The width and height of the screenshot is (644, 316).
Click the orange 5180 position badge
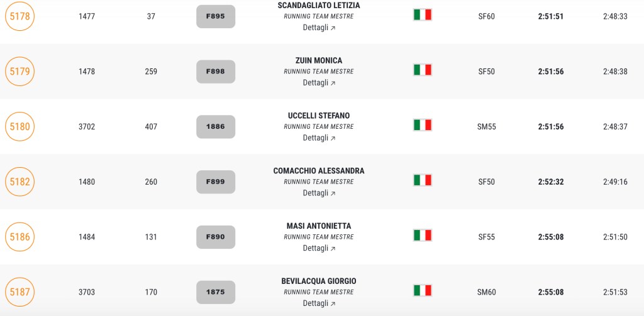(x=19, y=127)
